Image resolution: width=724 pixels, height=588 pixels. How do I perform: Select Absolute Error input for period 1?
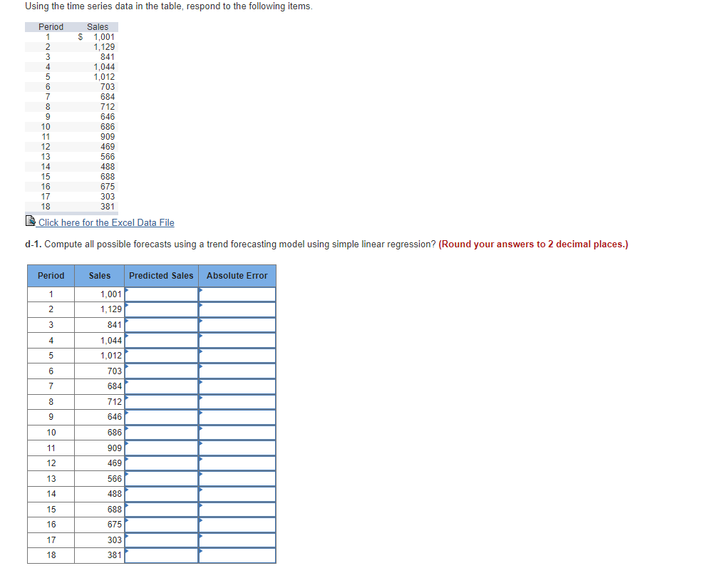237,294
